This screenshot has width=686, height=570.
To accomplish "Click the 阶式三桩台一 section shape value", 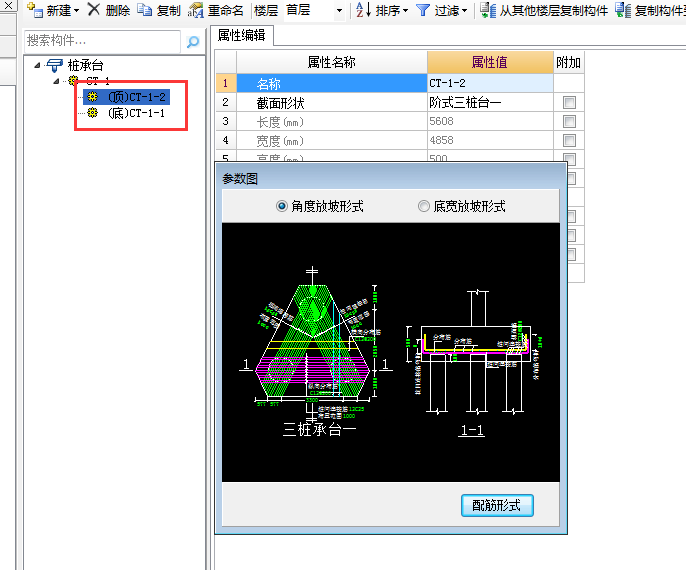I will 490,102.
